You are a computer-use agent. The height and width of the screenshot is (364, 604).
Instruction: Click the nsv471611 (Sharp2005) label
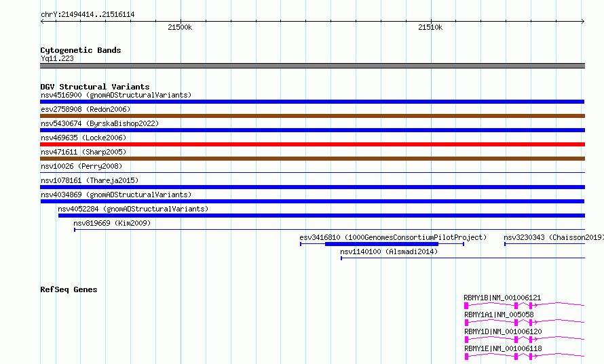pyautogui.click(x=83, y=152)
